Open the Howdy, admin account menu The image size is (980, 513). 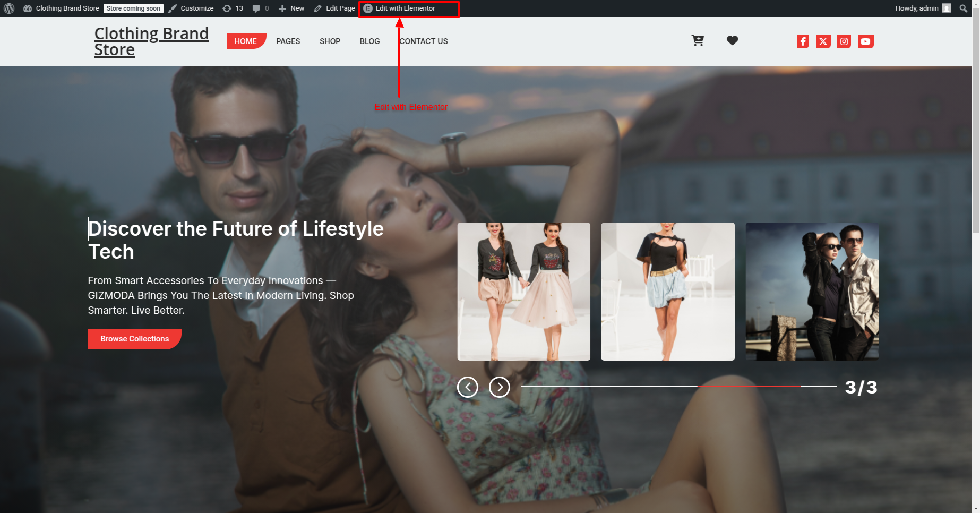pyautogui.click(x=923, y=8)
